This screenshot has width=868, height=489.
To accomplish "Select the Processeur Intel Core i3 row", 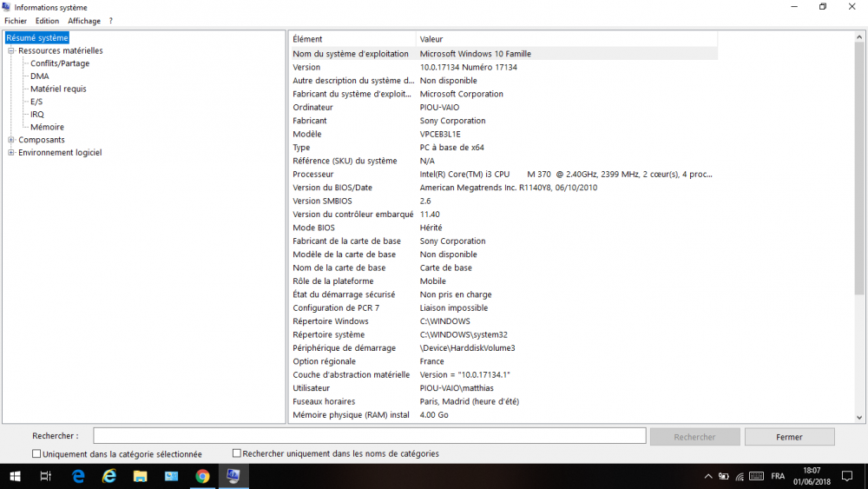I will pyautogui.click(x=503, y=174).
